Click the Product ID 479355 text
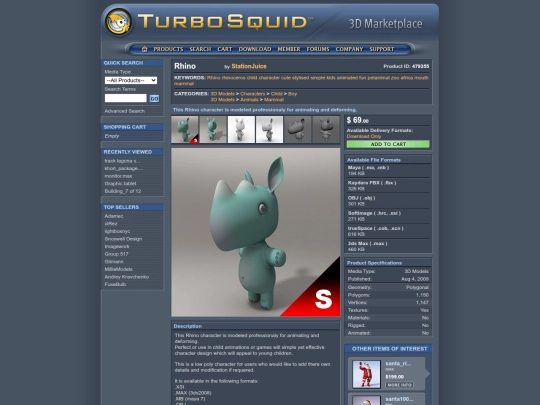Viewport: 540px width, 405px height. 406,66
